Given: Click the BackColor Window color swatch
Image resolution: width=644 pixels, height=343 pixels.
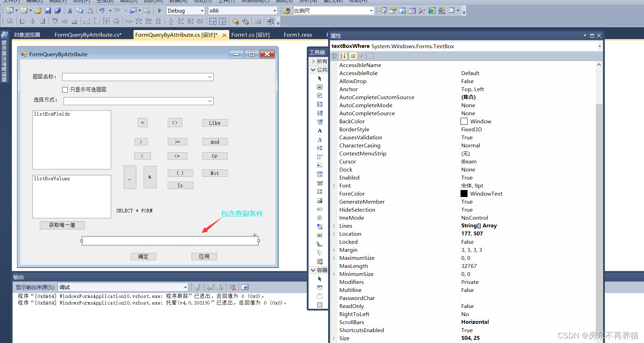Looking at the screenshot, I should point(464,121).
